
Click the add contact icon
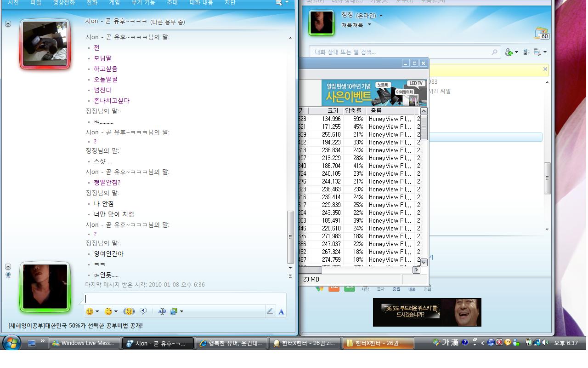[x=509, y=52]
